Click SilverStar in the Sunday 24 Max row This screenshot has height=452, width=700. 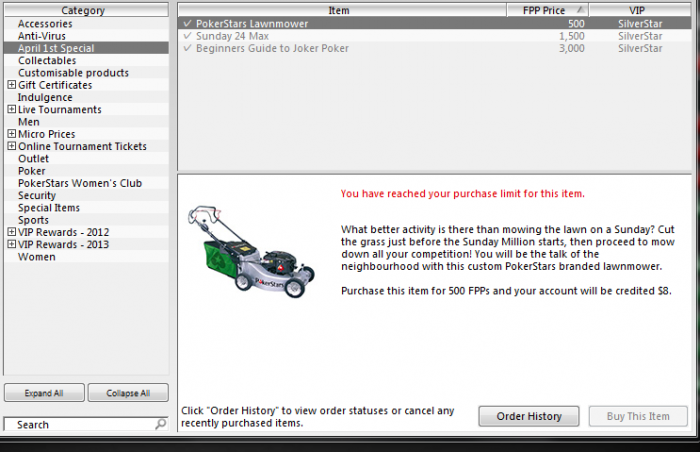click(640, 36)
